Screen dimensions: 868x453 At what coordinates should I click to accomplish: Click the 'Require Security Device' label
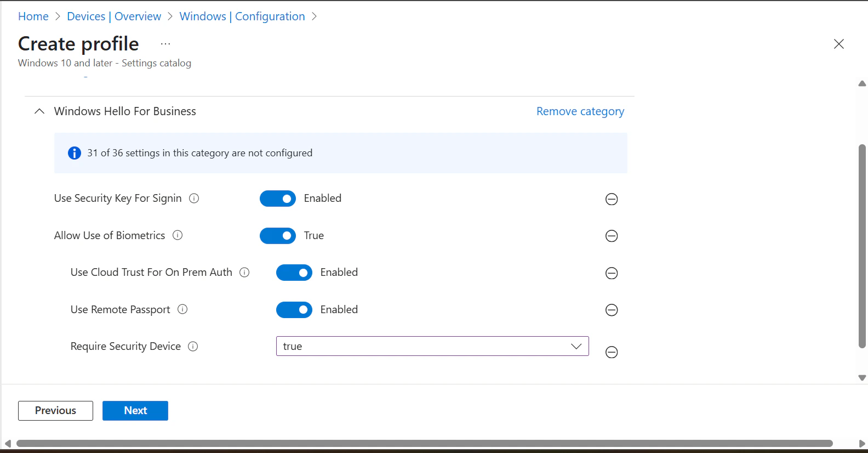tap(125, 347)
